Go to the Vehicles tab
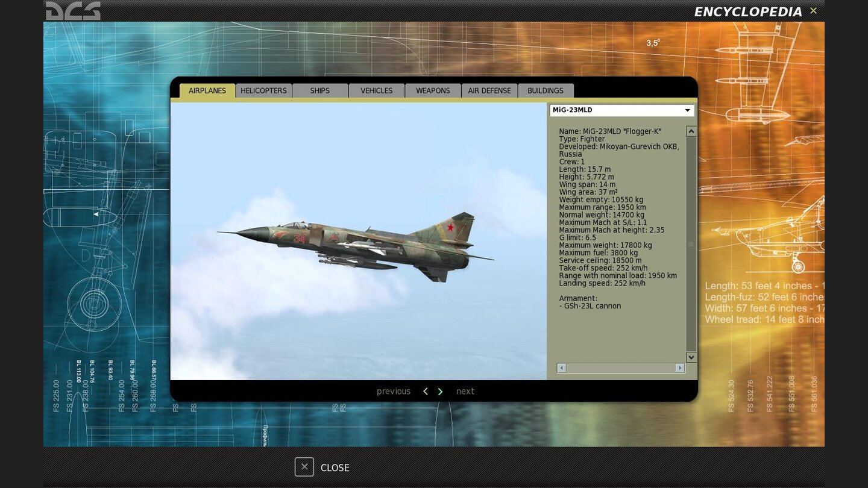This screenshot has width=868, height=488. pos(377,90)
